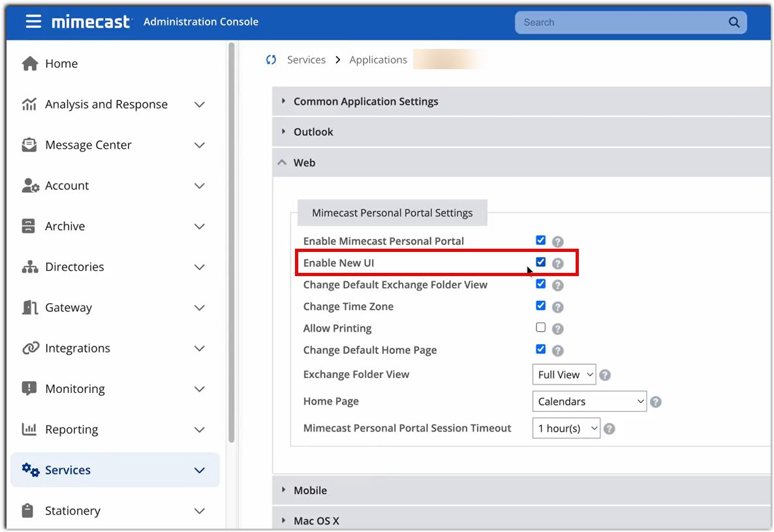Open the Message Center sidebar menu
Screen dimensions: 774x532
click(x=88, y=145)
